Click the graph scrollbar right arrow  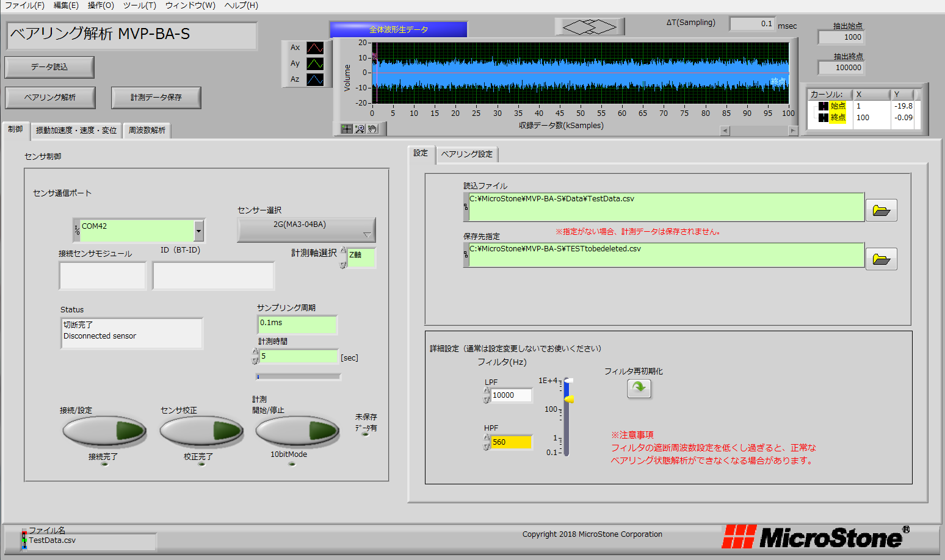point(793,131)
